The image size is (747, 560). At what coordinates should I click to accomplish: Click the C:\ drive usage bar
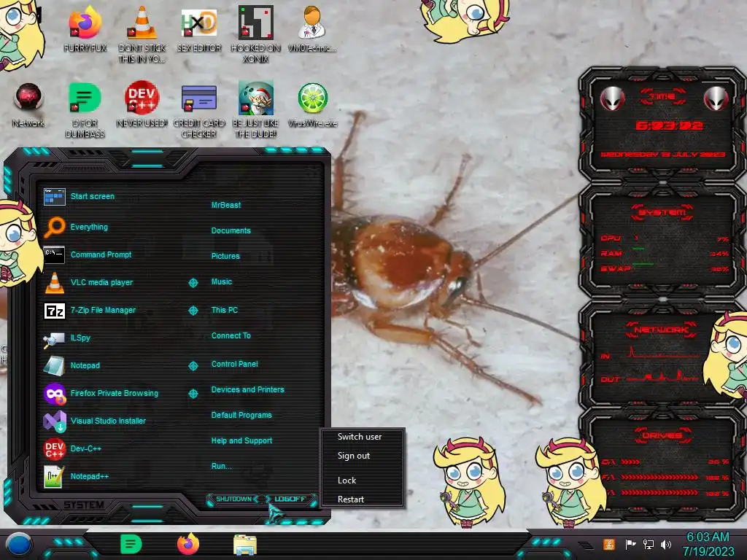pos(630,462)
